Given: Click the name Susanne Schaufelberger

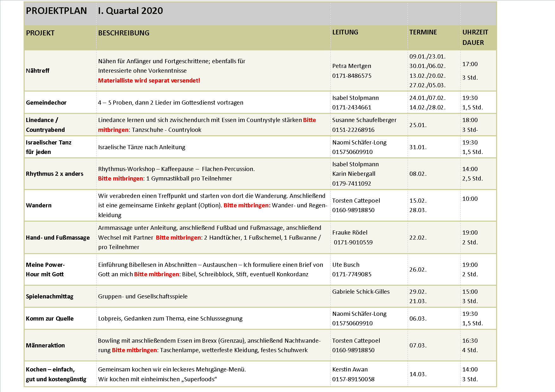Looking at the screenshot, I should (364, 120).
